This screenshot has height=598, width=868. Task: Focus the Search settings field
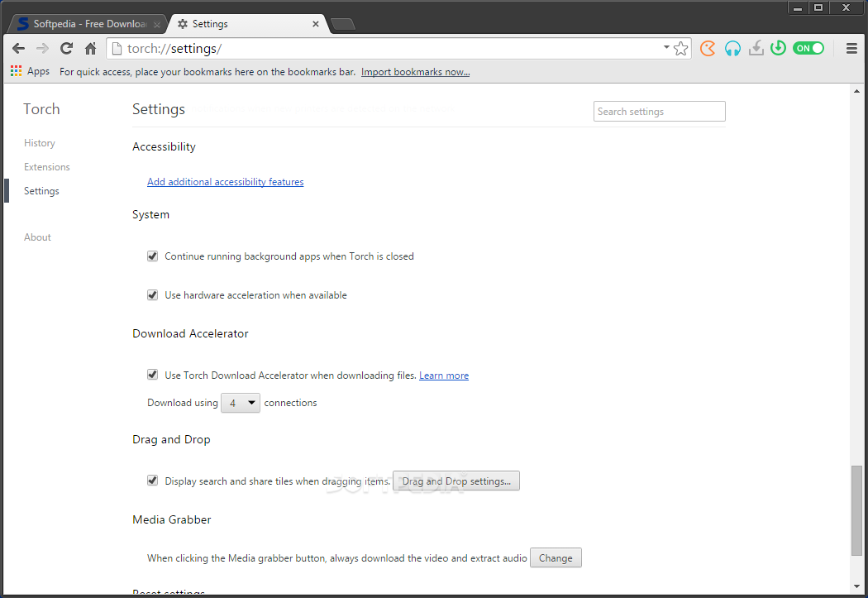pyautogui.click(x=660, y=112)
